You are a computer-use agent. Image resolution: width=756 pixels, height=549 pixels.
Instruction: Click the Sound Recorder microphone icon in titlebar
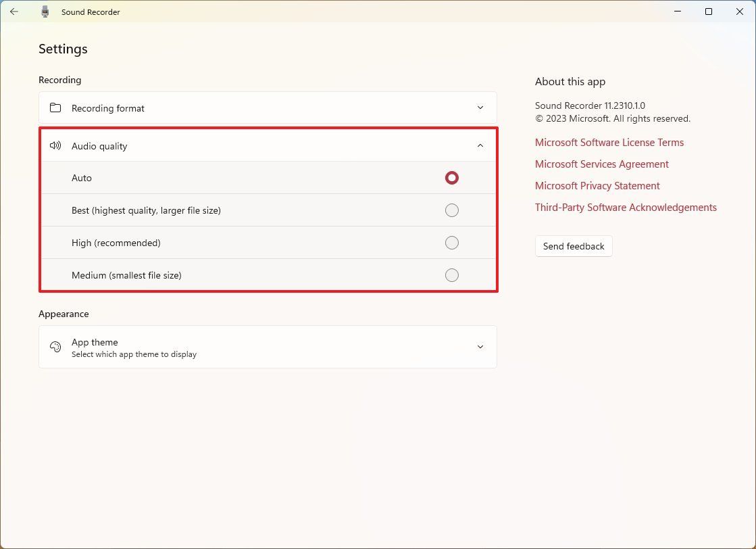pos(45,11)
